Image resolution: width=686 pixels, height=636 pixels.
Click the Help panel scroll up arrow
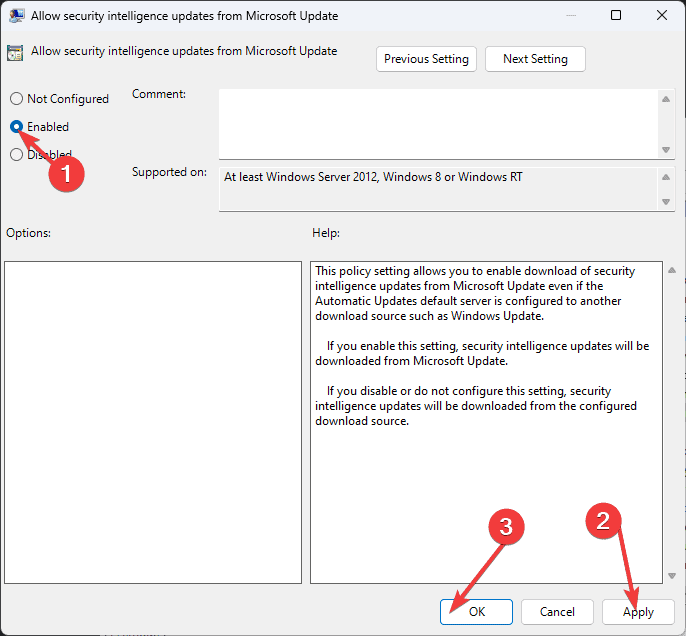(672, 270)
